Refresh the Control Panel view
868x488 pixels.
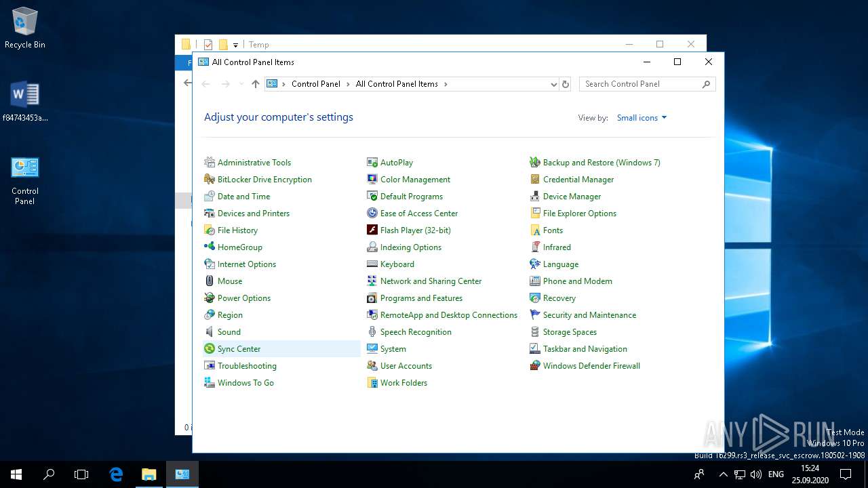tap(566, 85)
